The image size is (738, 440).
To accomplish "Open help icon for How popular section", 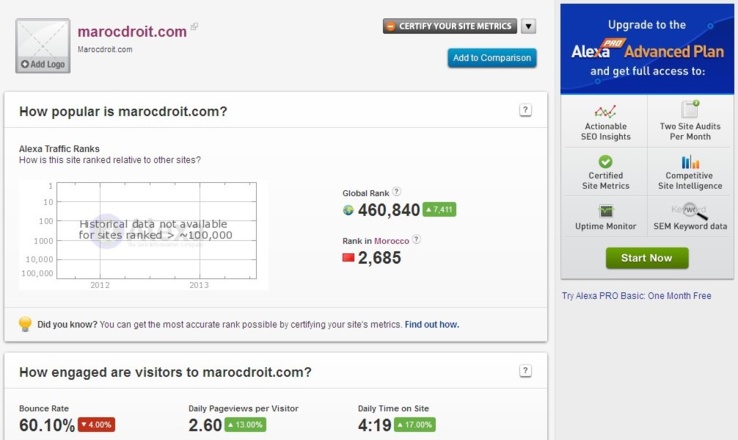I will 525,110.
